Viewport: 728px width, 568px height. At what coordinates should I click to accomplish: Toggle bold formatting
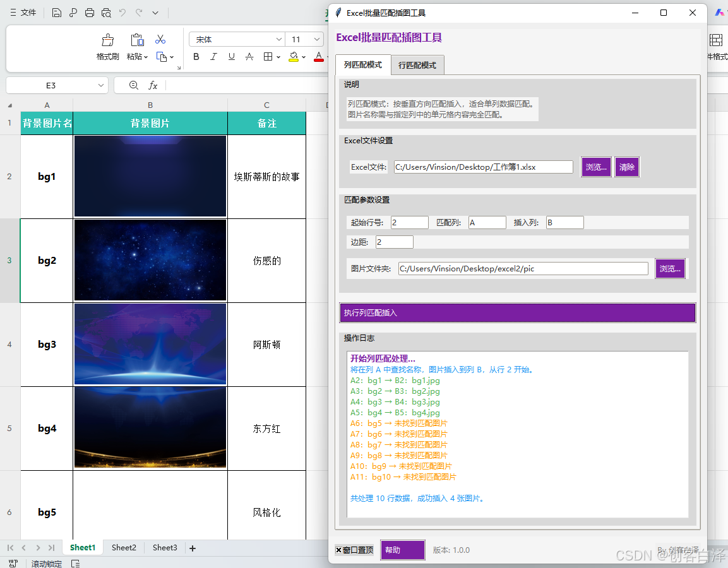coord(196,57)
